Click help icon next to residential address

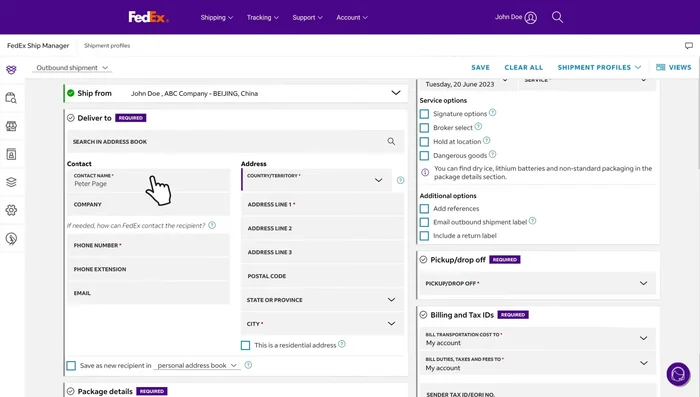[x=342, y=344]
